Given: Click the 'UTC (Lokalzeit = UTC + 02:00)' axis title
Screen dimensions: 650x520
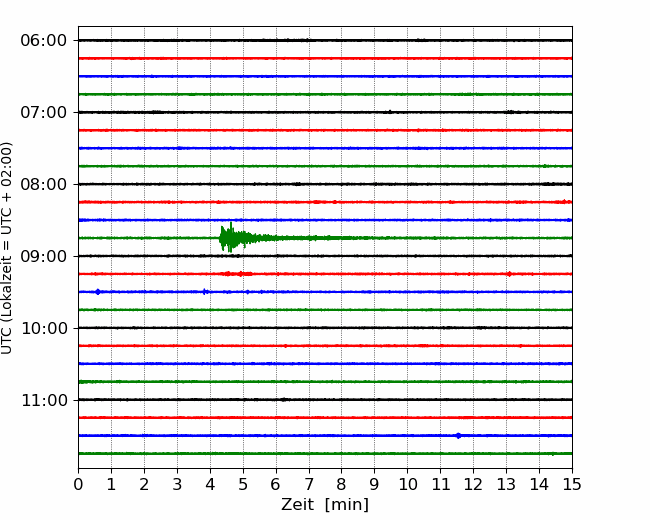Looking at the screenshot, I should (x=7, y=248).
